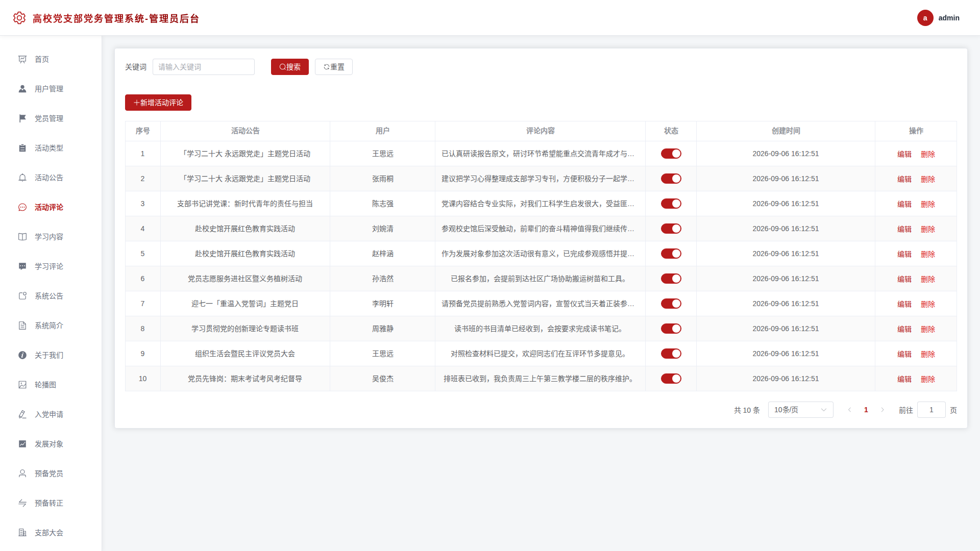
Task: Click 迎七一「重温入党誓词」主题党日 cell
Action: (x=245, y=304)
